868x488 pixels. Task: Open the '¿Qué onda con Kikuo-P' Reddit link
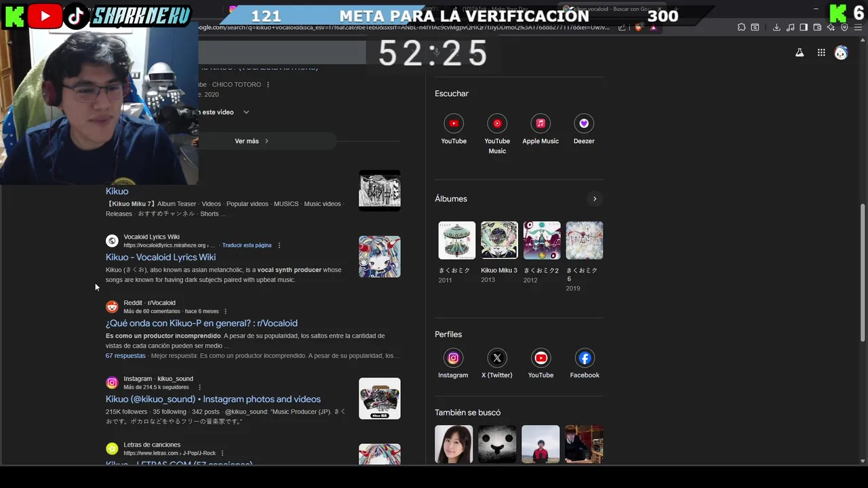point(201,323)
